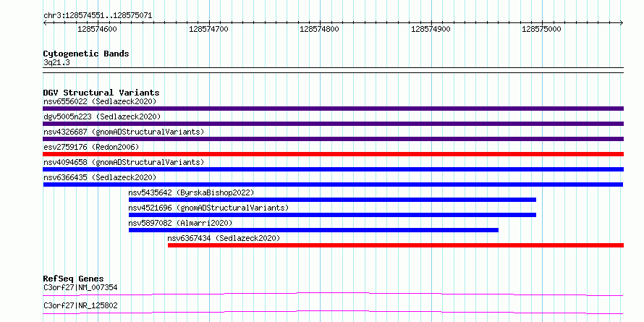Click the nsv4326687 (gnomADStructuralVariants) label
This screenshot has height=322, width=644.
tap(124, 132)
